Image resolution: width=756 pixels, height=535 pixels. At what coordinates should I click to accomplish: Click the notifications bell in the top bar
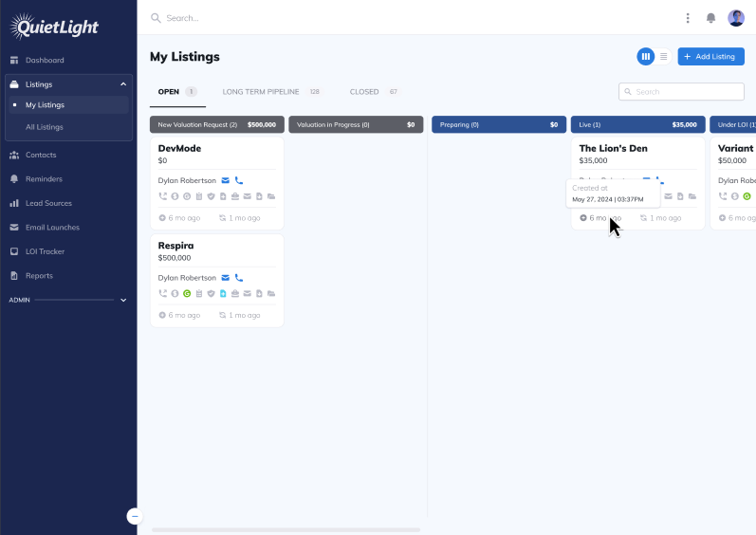[x=710, y=18]
